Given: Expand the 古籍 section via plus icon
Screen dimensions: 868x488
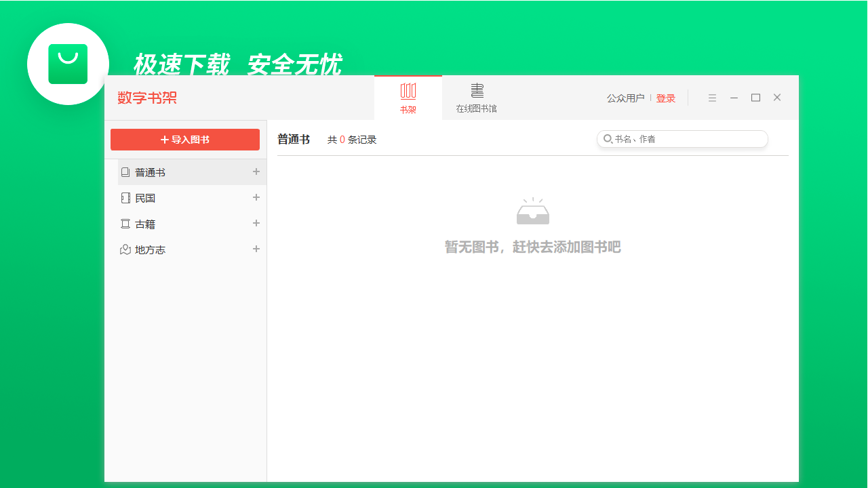Looking at the screenshot, I should point(256,223).
